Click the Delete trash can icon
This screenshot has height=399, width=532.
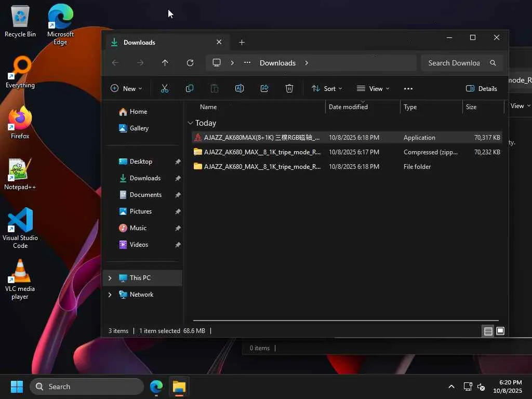pyautogui.click(x=289, y=88)
